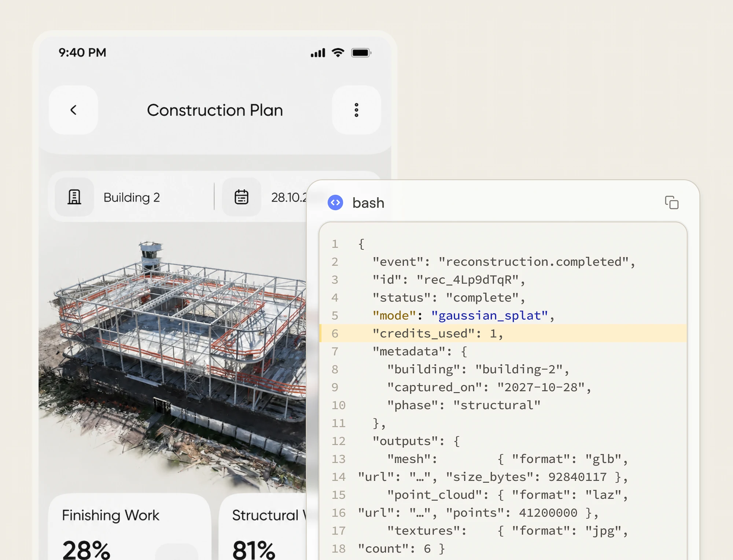733x560 pixels.
Task: Click the 81% progress value
Action: 254,550
